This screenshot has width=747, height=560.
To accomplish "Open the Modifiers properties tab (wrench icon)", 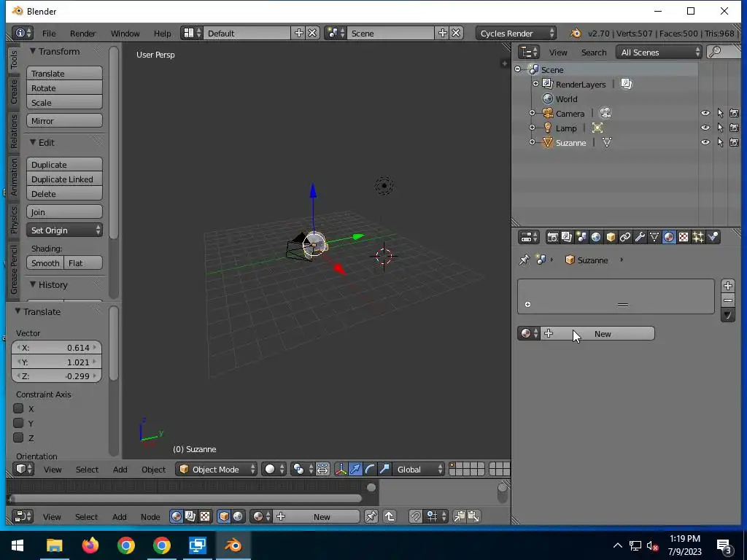I will coord(640,237).
